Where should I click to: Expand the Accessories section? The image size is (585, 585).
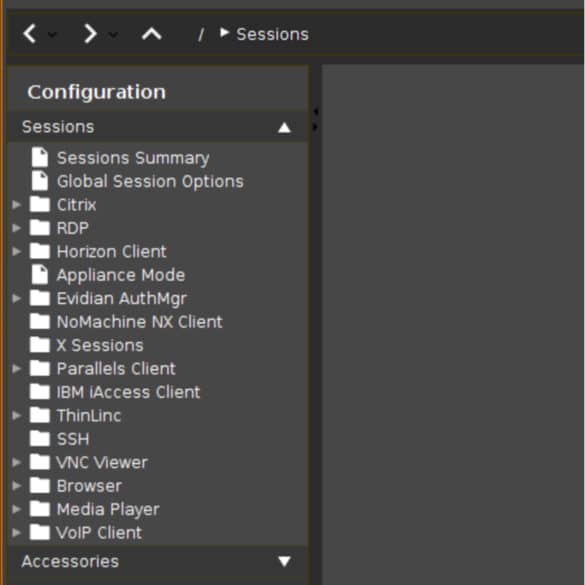[284, 561]
